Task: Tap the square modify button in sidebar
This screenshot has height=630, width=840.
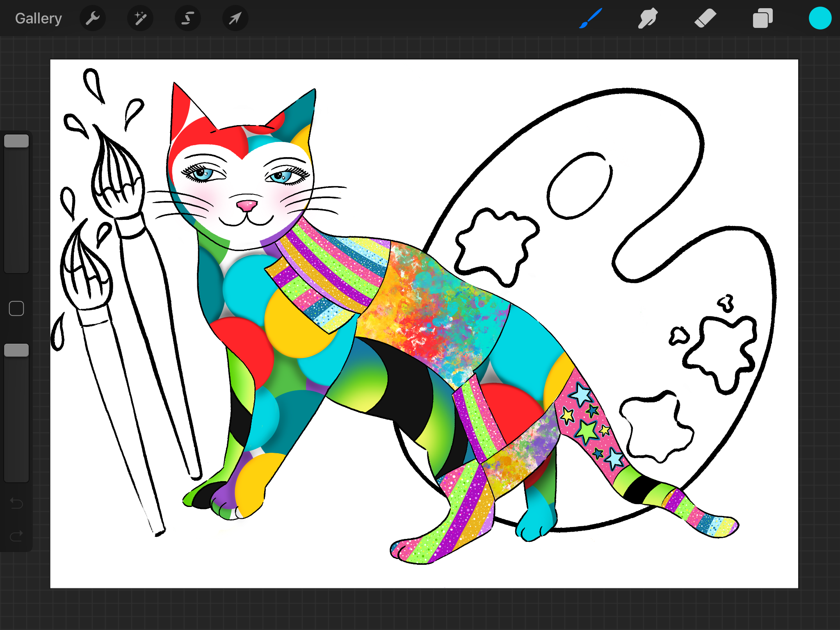Action: click(16, 308)
